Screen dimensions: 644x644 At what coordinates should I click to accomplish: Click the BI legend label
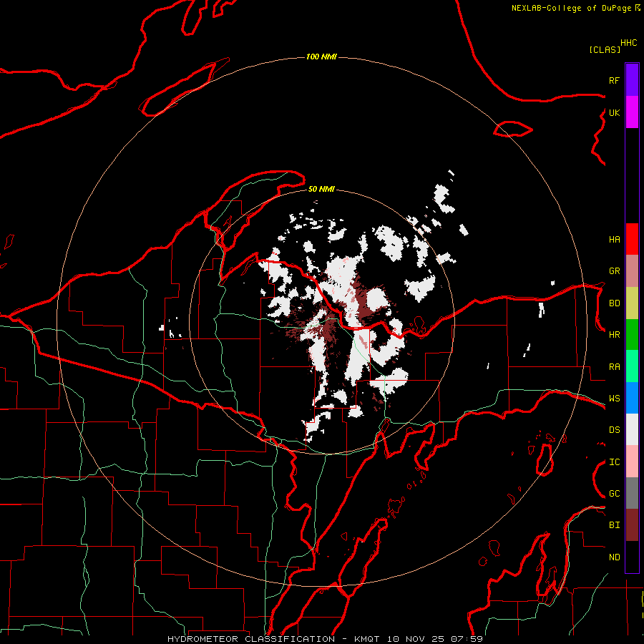614,525
